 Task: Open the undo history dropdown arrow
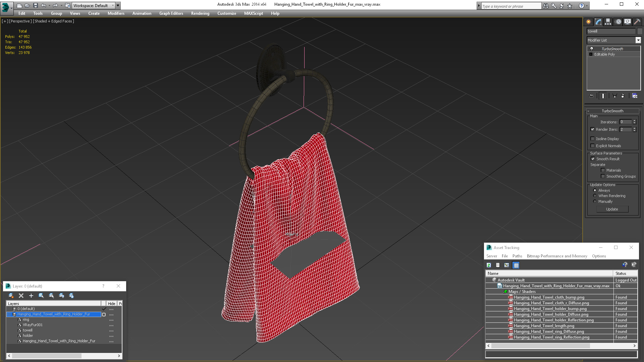point(49,5)
